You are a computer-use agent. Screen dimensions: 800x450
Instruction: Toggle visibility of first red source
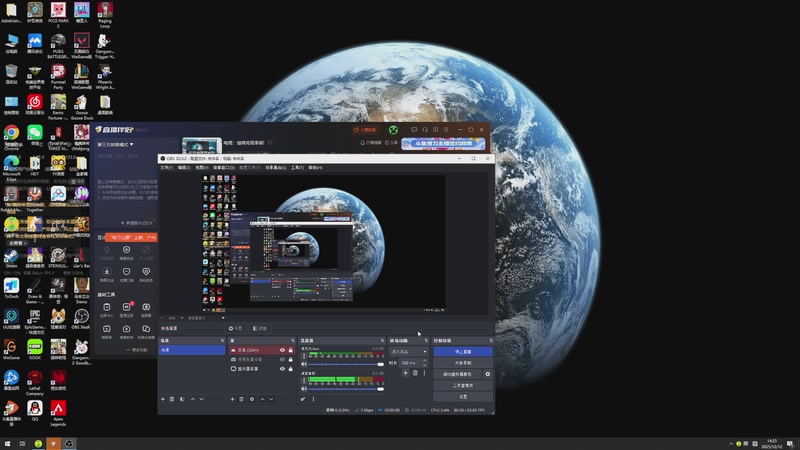pos(282,350)
